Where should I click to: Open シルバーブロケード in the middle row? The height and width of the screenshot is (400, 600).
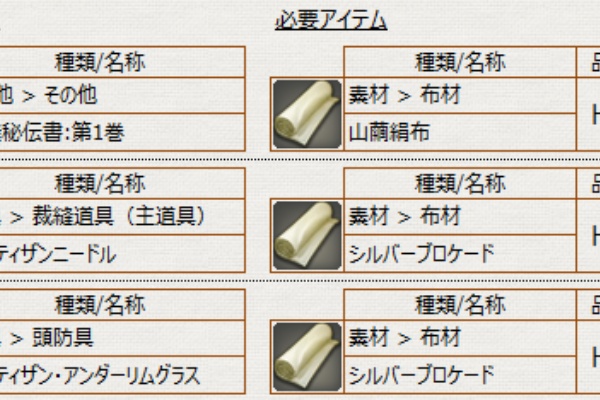(421, 254)
